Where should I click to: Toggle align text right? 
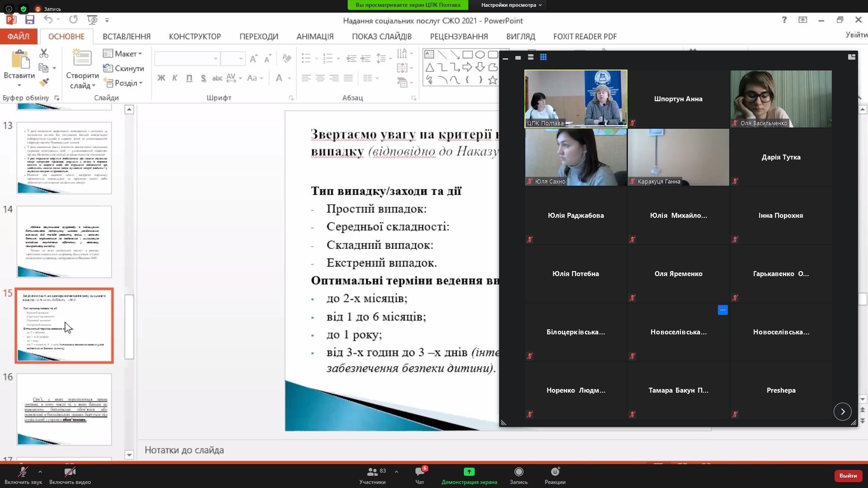pos(334,78)
